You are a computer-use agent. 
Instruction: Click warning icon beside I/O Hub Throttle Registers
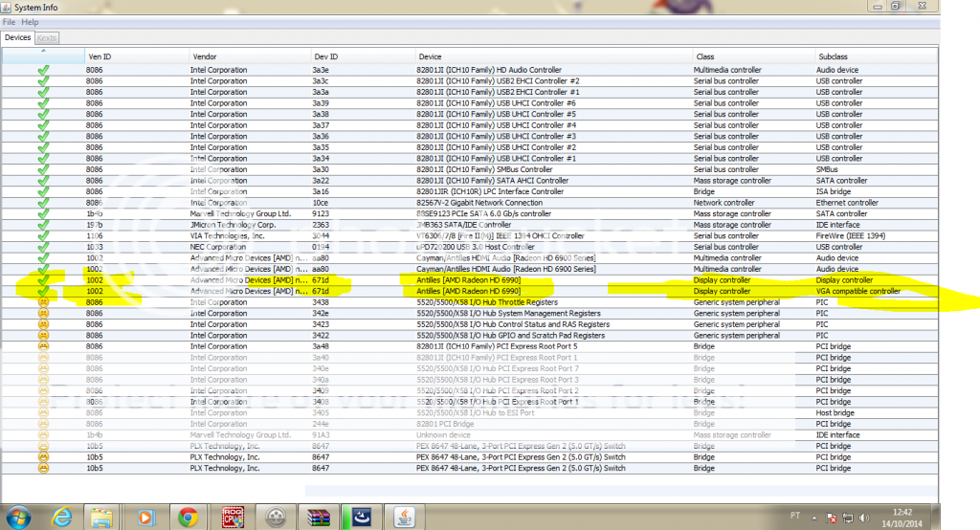click(43, 301)
